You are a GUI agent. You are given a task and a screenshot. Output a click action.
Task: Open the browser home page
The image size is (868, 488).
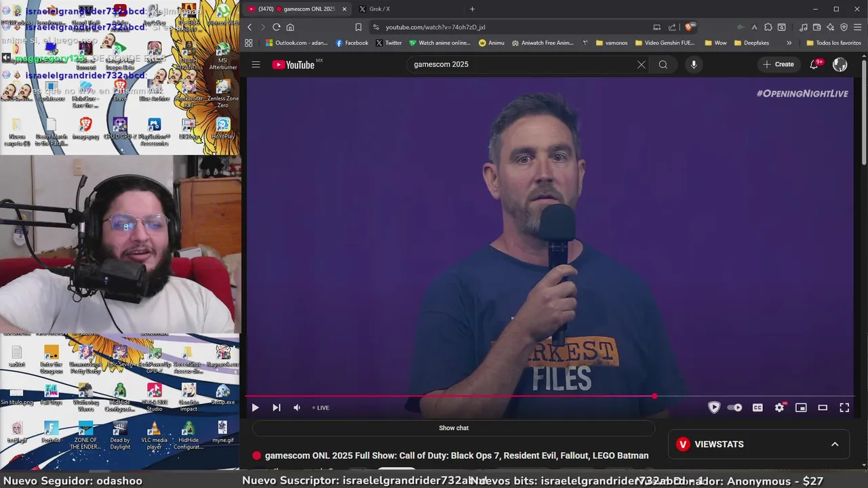(290, 27)
